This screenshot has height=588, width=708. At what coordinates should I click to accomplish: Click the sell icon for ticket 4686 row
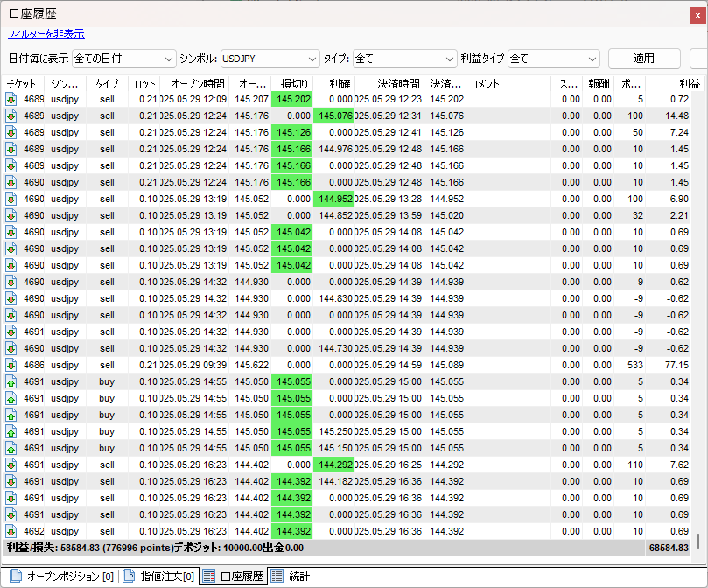coord(11,365)
